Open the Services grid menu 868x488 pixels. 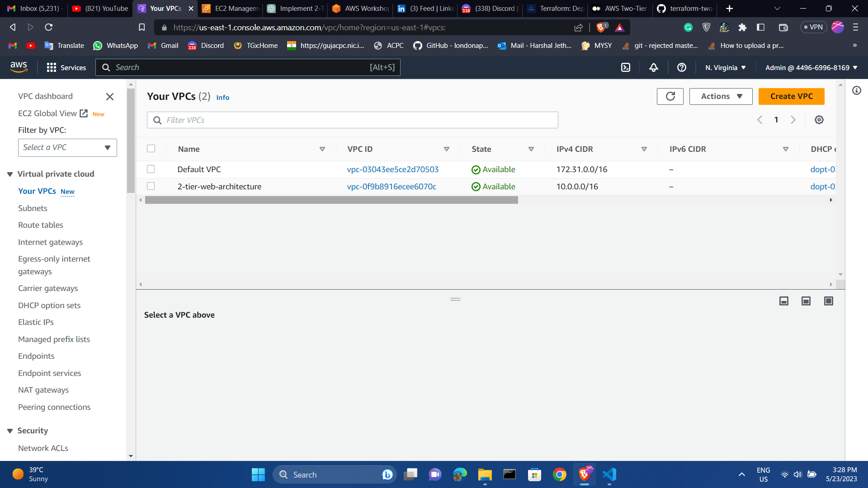[52, 67]
